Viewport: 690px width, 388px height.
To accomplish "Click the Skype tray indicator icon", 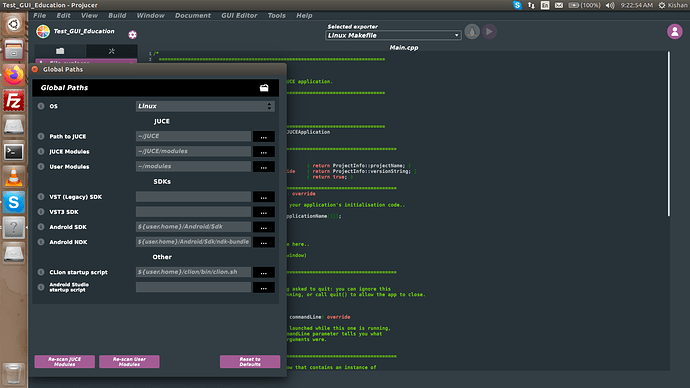I will (x=517, y=5).
